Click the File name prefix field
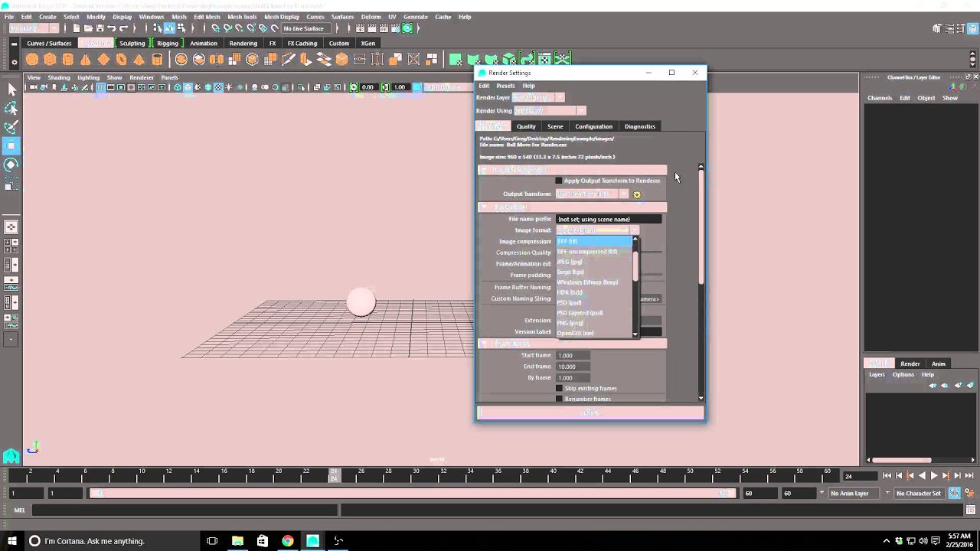The height and width of the screenshot is (551, 980). tap(609, 219)
